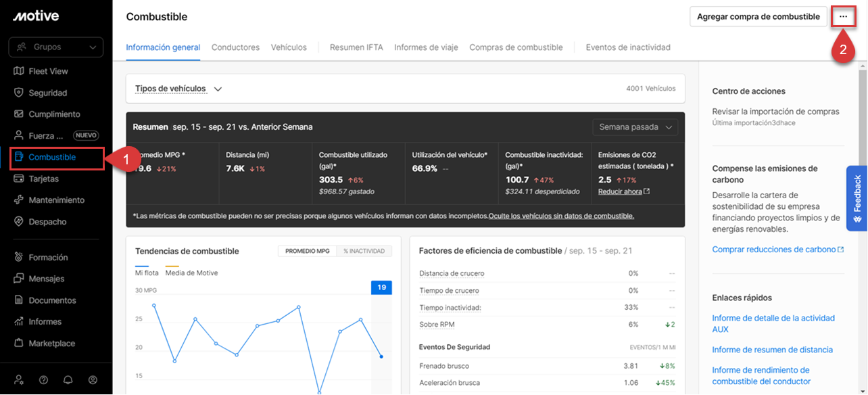Open Información general tab
This screenshot has height=395, width=868.
(163, 47)
